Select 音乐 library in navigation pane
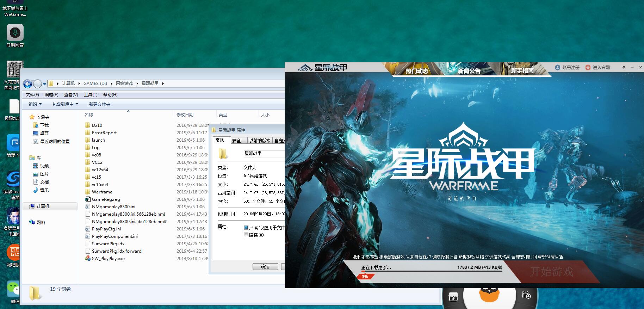Image resolution: width=644 pixels, height=309 pixels. [44, 190]
